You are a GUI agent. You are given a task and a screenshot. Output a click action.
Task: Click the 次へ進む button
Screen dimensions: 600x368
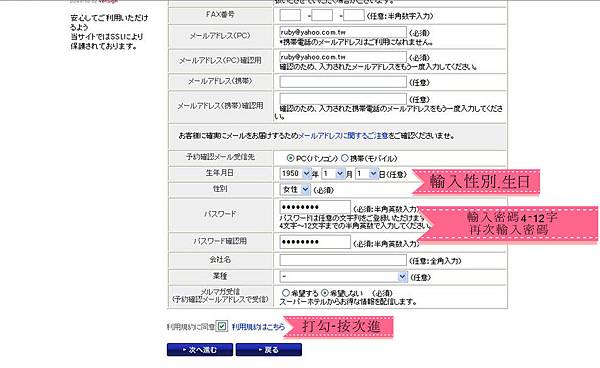pyautogui.click(x=200, y=350)
